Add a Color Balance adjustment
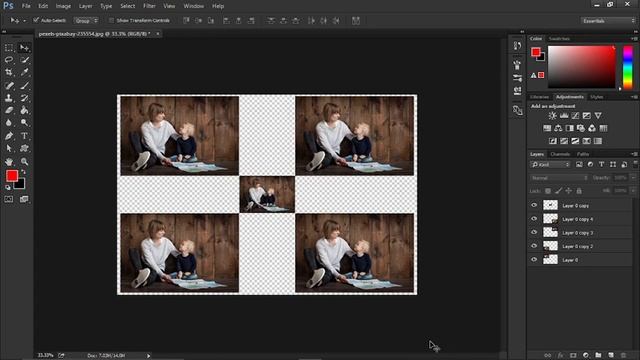 pos(558,129)
